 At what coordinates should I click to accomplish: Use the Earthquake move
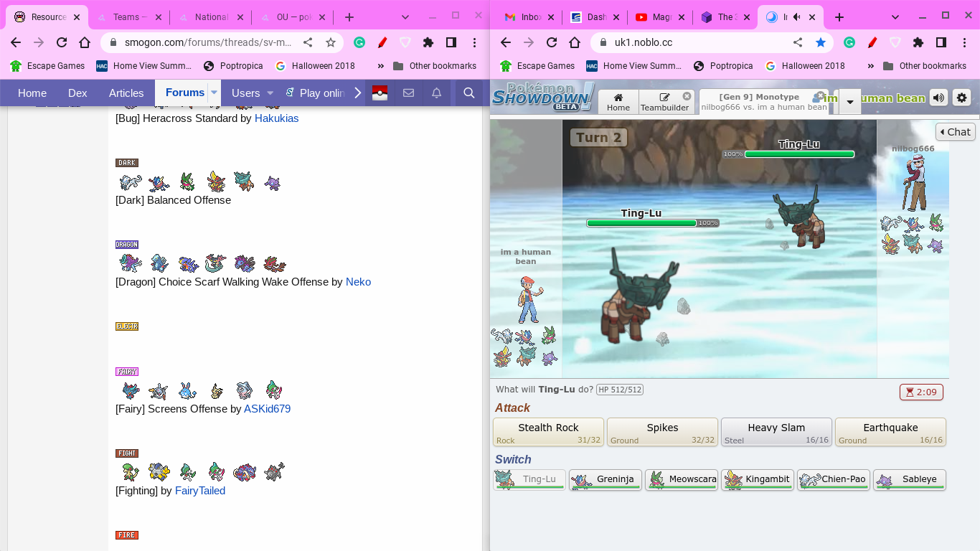(x=890, y=432)
